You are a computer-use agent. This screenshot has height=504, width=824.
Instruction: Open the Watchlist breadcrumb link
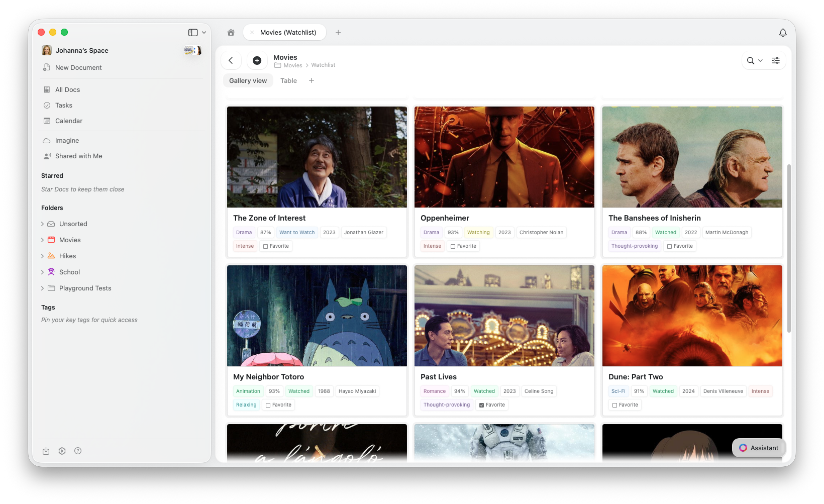click(323, 65)
